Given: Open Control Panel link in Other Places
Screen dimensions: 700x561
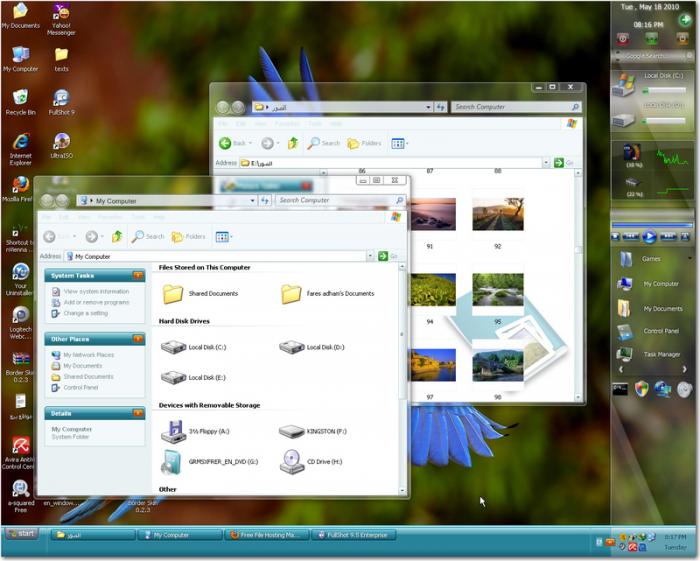Looking at the screenshot, I should pos(81,387).
